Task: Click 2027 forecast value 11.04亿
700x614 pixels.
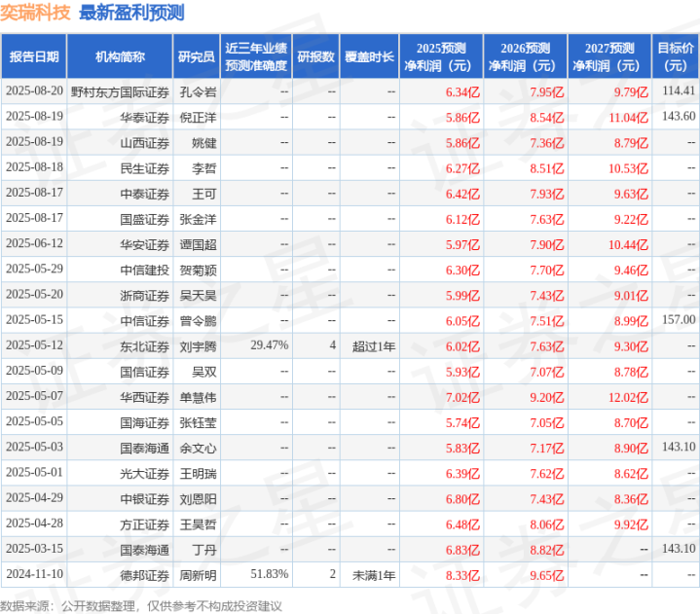Action: click(x=628, y=118)
